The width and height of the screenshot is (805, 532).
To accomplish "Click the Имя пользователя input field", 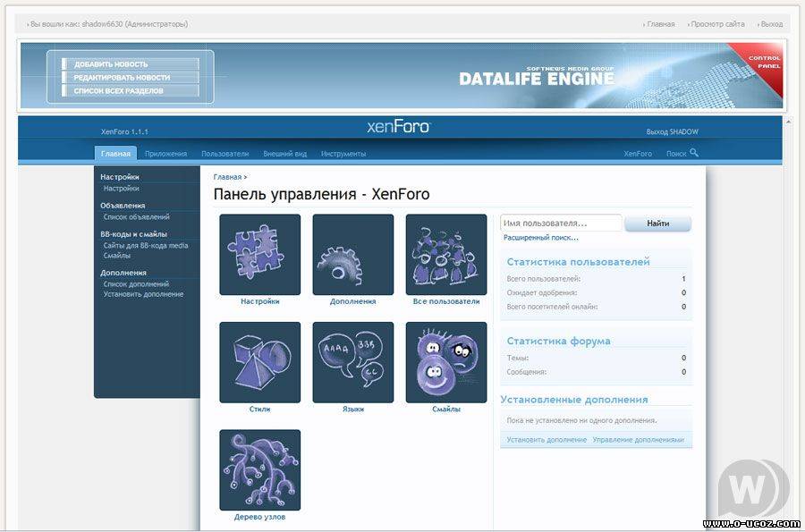I will 561,224.
